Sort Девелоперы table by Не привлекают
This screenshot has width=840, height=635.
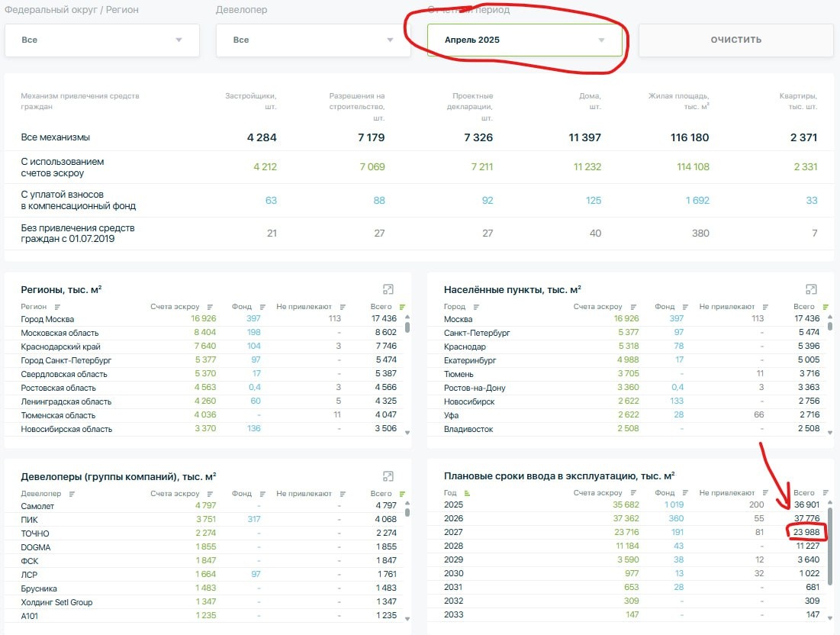[343, 494]
